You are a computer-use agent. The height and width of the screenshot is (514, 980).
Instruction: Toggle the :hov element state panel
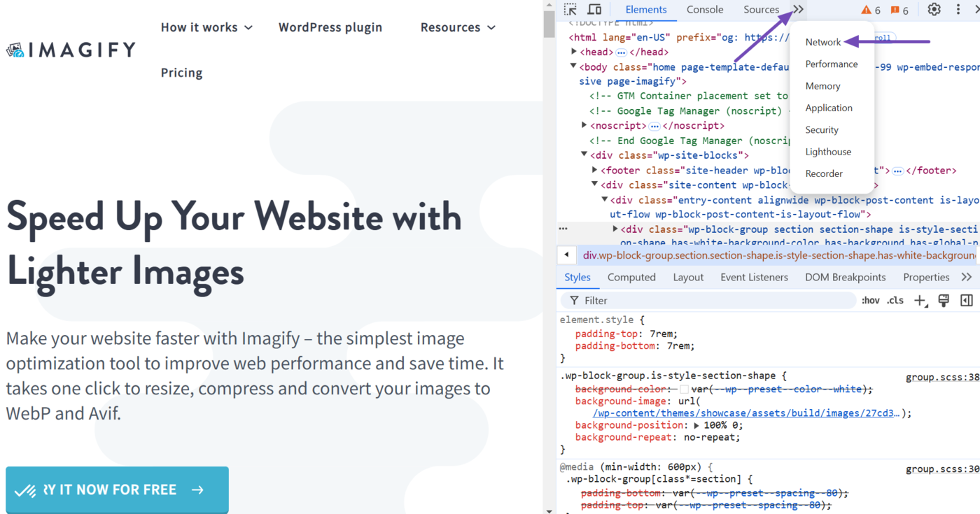tap(871, 301)
